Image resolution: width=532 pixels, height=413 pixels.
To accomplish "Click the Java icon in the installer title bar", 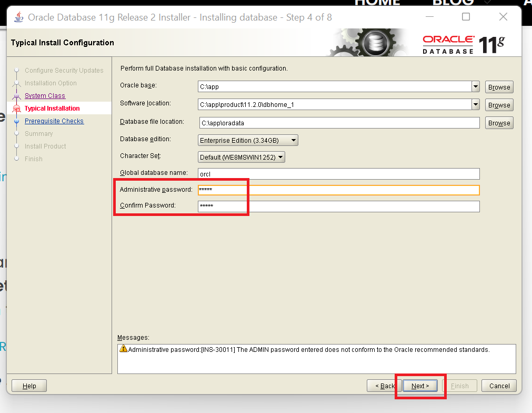I will (x=19, y=17).
